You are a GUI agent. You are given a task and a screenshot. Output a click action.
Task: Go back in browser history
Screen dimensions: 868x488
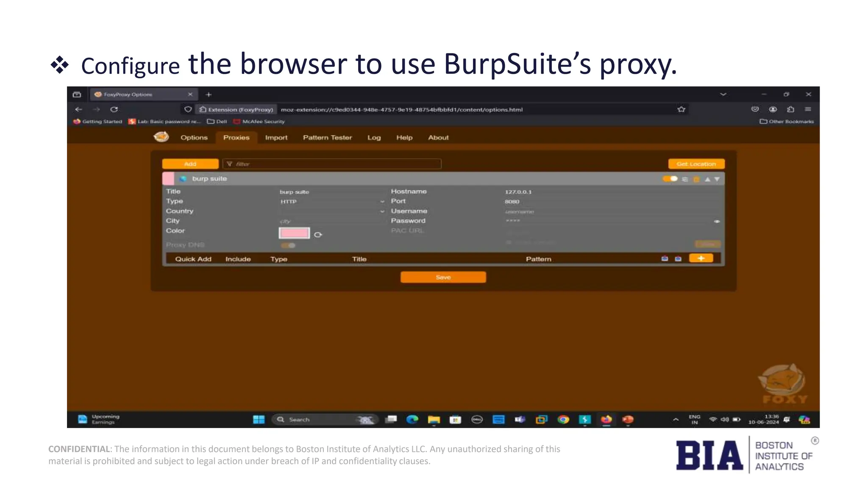[78, 109]
